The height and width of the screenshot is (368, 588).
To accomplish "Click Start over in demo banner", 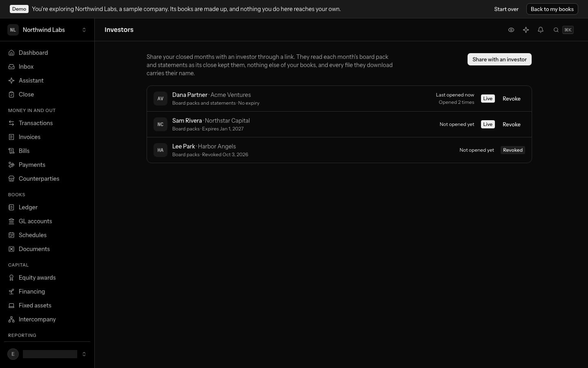I will click(506, 9).
